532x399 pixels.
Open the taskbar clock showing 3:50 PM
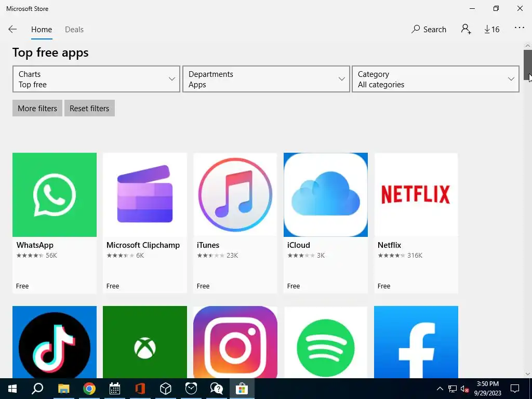pos(487,389)
